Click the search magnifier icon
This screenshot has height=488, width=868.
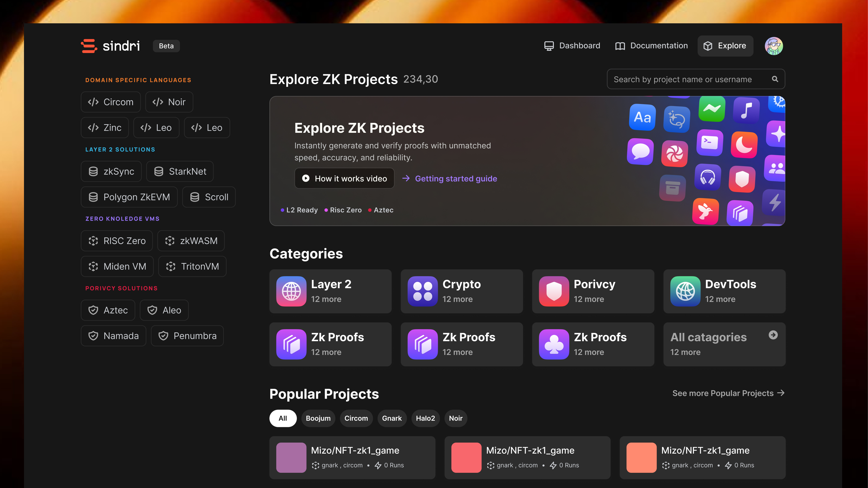point(775,79)
